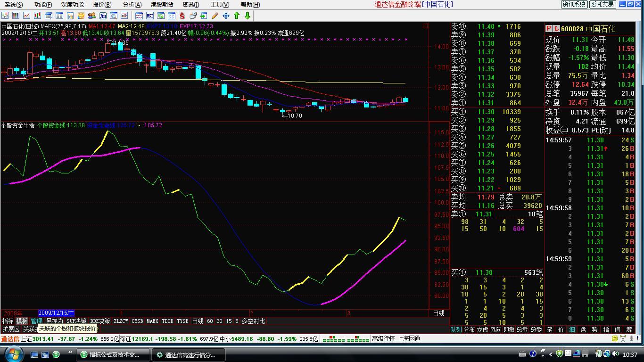Image resolution: width=644 pixels, height=362 pixels.
Task: Click the 2009/12/15 date marker on time axis
Action: click(56, 313)
